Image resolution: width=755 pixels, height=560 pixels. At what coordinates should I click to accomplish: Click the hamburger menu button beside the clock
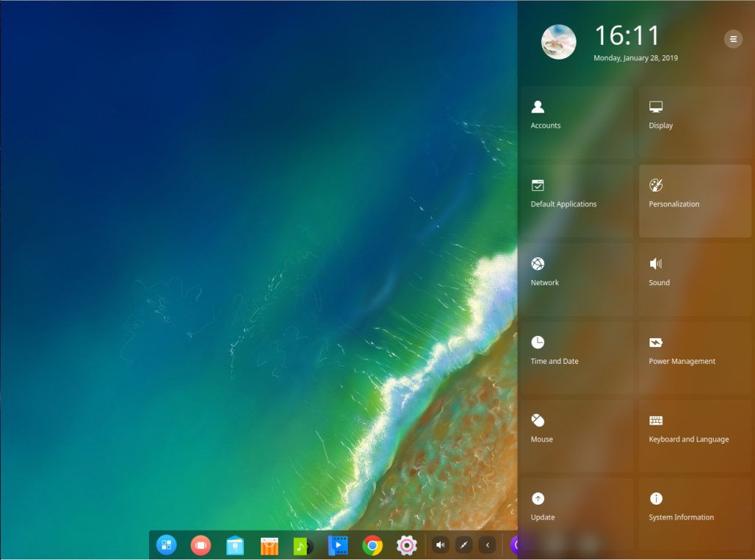733,39
